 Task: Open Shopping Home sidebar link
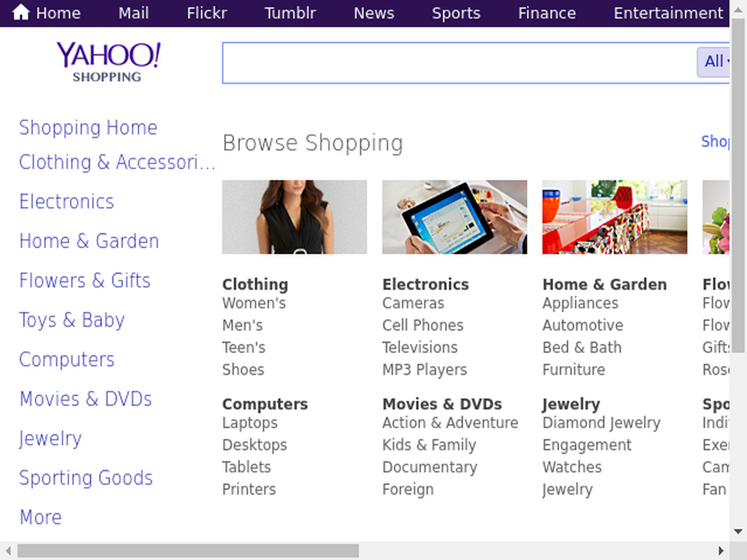tap(88, 128)
